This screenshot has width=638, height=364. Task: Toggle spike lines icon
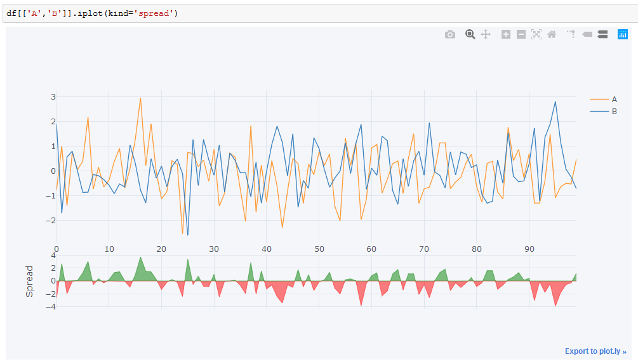(x=571, y=34)
